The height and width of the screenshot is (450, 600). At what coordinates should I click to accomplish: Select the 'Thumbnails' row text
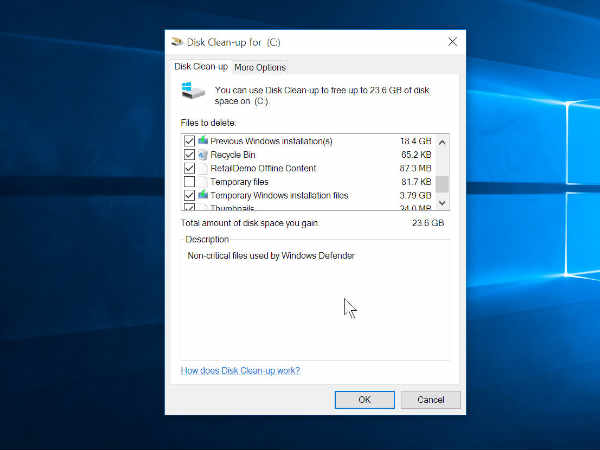point(232,207)
